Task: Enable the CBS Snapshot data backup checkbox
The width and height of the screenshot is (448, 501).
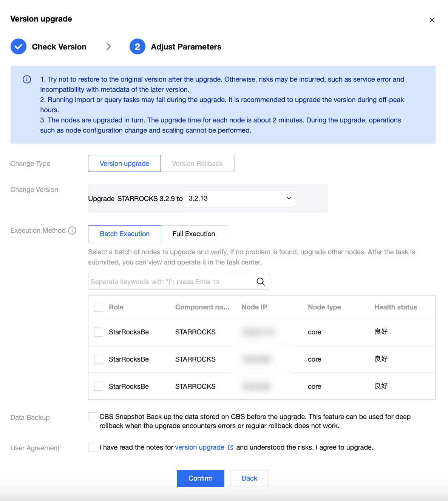Action: [x=93, y=417]
